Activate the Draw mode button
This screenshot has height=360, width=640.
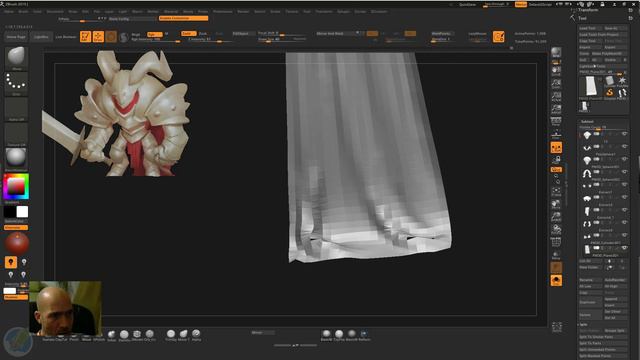click(x=98, y=37)
